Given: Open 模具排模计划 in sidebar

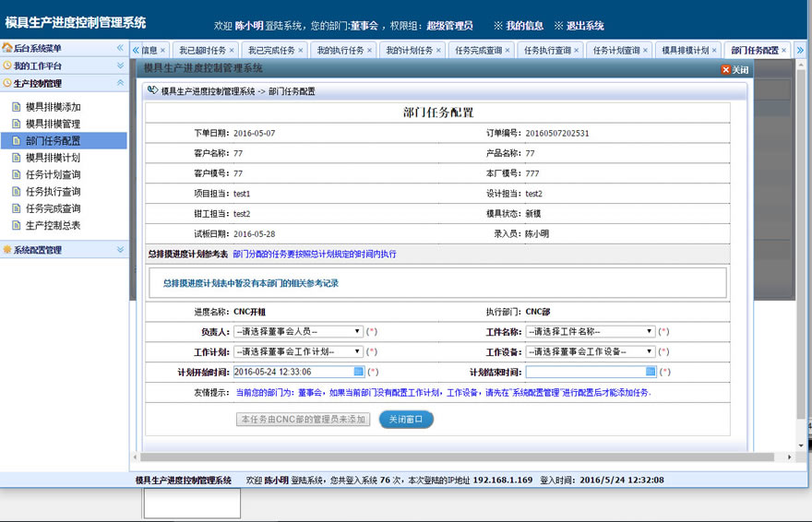Looking at the screenshot, I should (x=53, y=158).
